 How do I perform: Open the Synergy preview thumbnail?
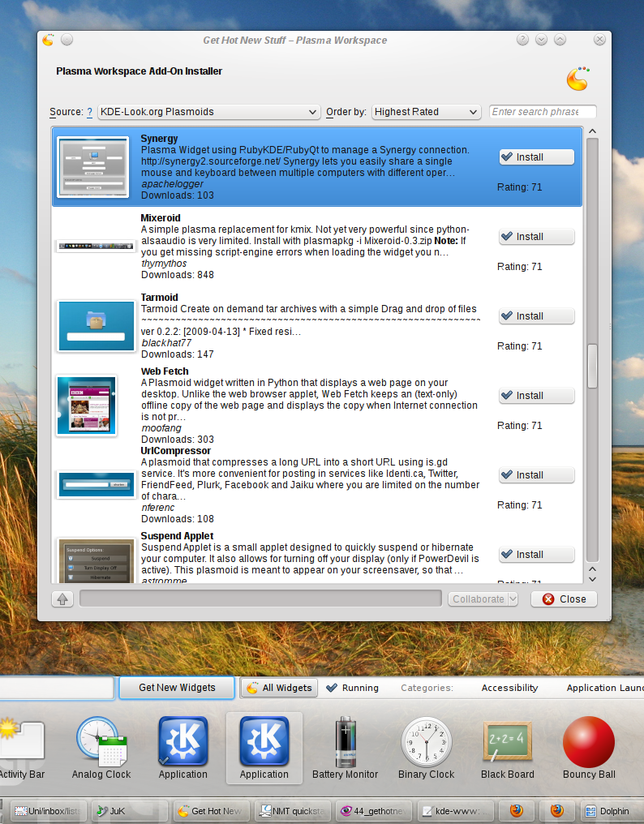(x=93, y=167)
